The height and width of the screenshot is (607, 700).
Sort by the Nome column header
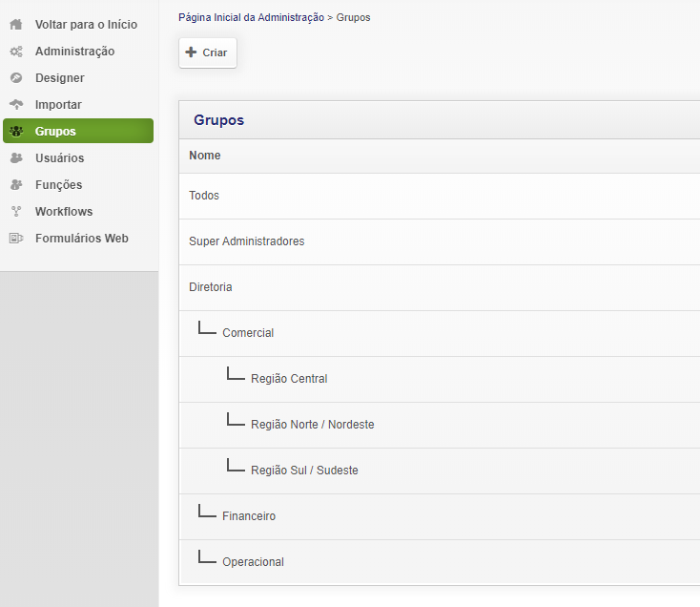[x=205, y=156]
